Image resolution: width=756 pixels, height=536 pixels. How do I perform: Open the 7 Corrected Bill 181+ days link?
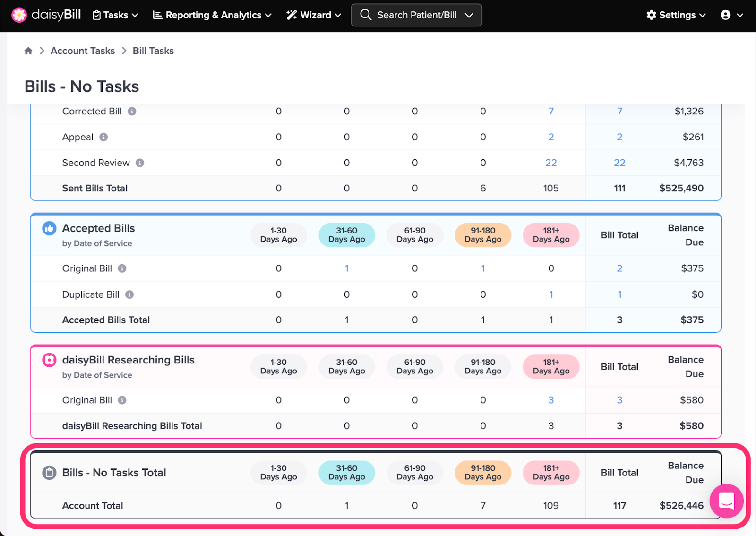(x=551, y=111)
